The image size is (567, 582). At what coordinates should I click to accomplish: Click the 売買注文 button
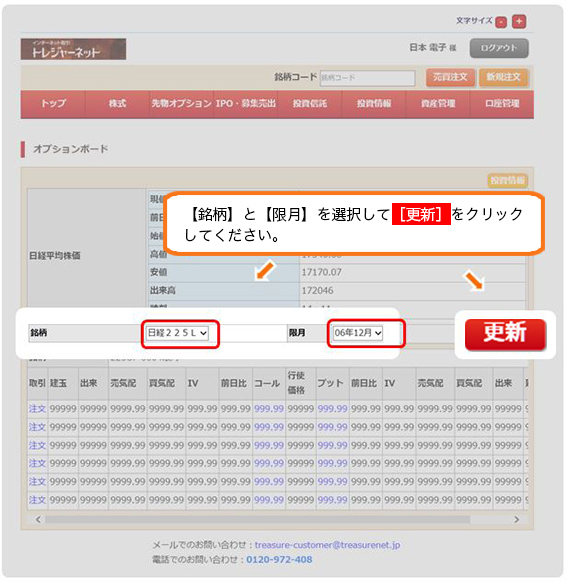[x=450, y=77]
